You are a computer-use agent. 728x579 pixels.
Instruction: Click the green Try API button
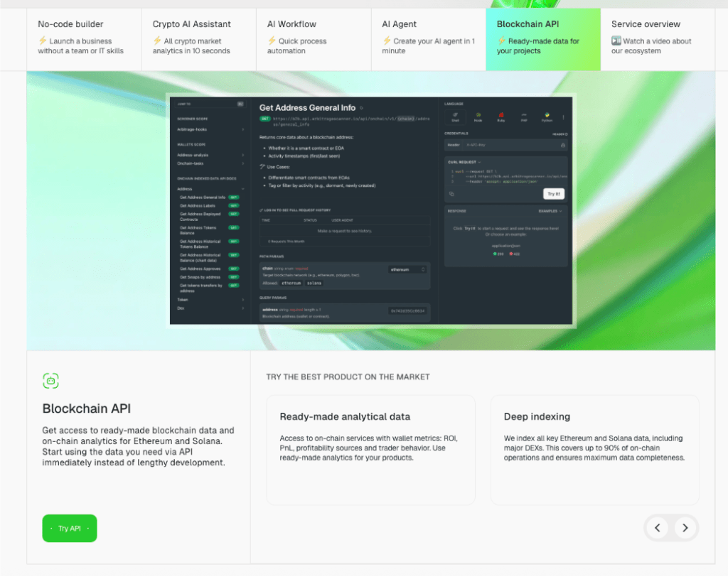[69, 528]
